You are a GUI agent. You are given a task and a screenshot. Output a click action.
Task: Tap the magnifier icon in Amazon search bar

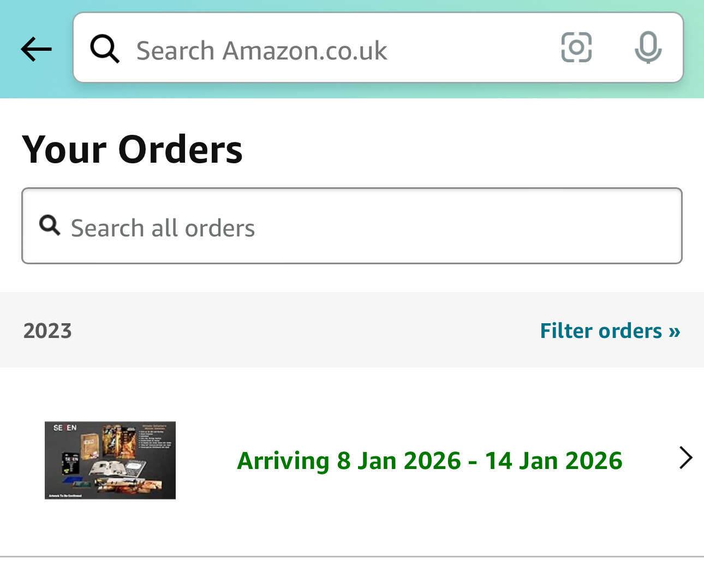(104, 49)
